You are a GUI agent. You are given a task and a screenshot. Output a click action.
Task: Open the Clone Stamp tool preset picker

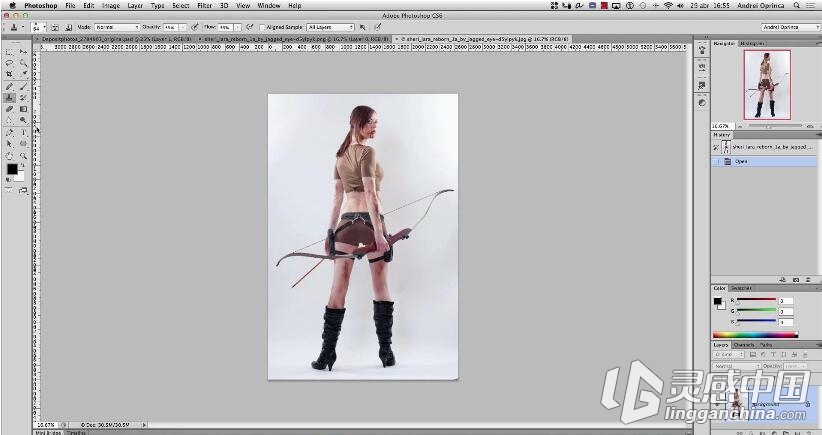click(x=15, y=27)
